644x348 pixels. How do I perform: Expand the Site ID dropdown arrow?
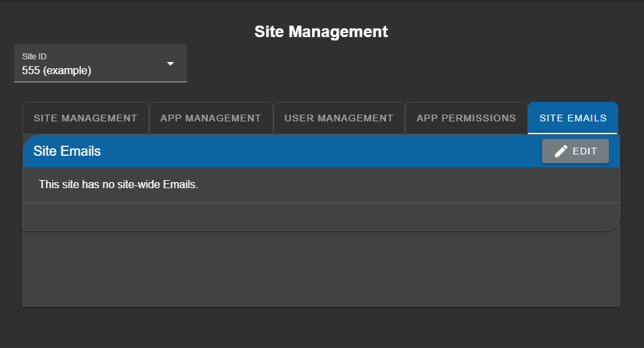tap(170, 63)
